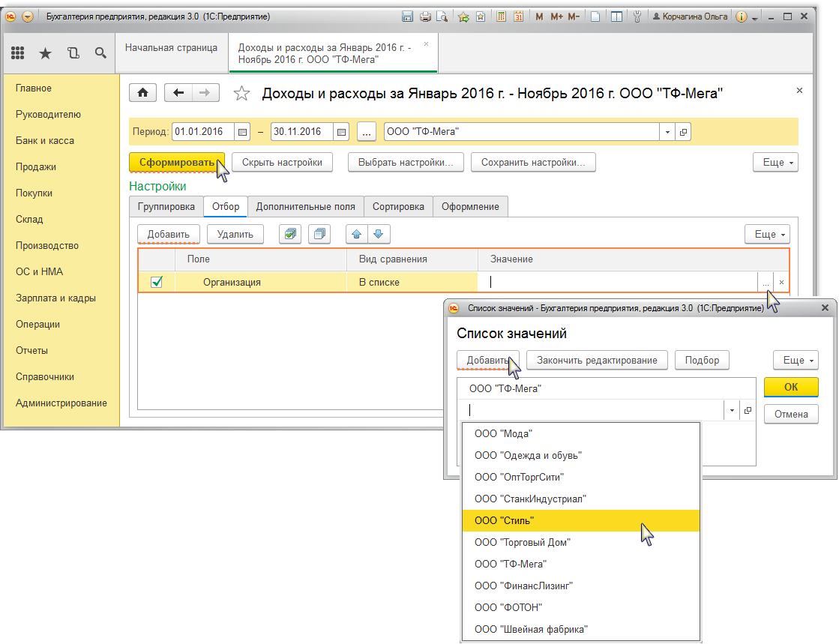The width and height of the screenshot is (839, 644).
Task: Click add-to-favorites star with arrow icon
Action: (x=463, y=16)
